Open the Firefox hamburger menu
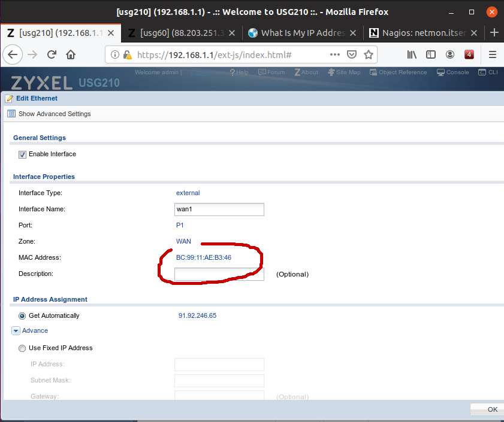The height and width of the screenshot is (422, 504). [493, 54]
